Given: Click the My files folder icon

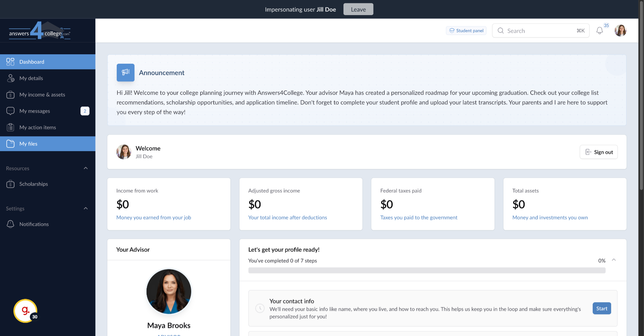Looking at the screenshot, I should click(x=10, y=144).
